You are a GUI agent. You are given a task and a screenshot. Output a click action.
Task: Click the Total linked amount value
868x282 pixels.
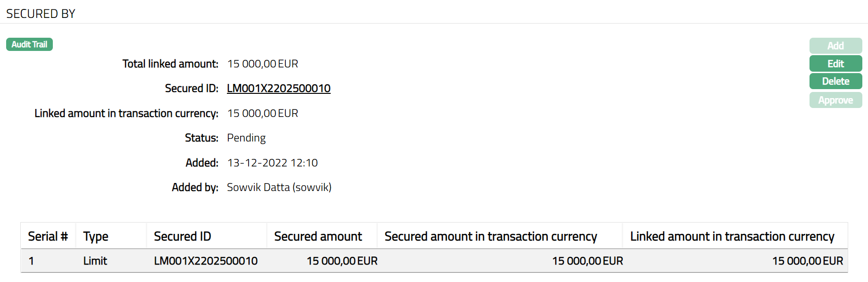click(262, 64)
